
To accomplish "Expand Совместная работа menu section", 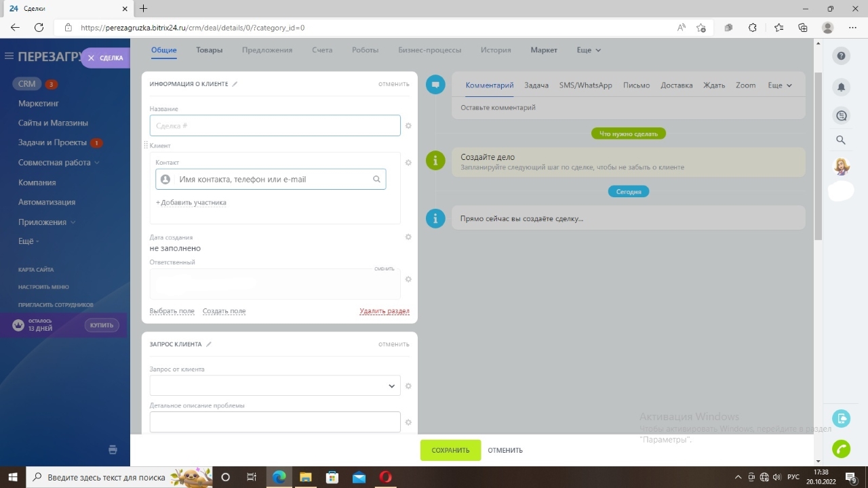I will (x=58, y=163).
